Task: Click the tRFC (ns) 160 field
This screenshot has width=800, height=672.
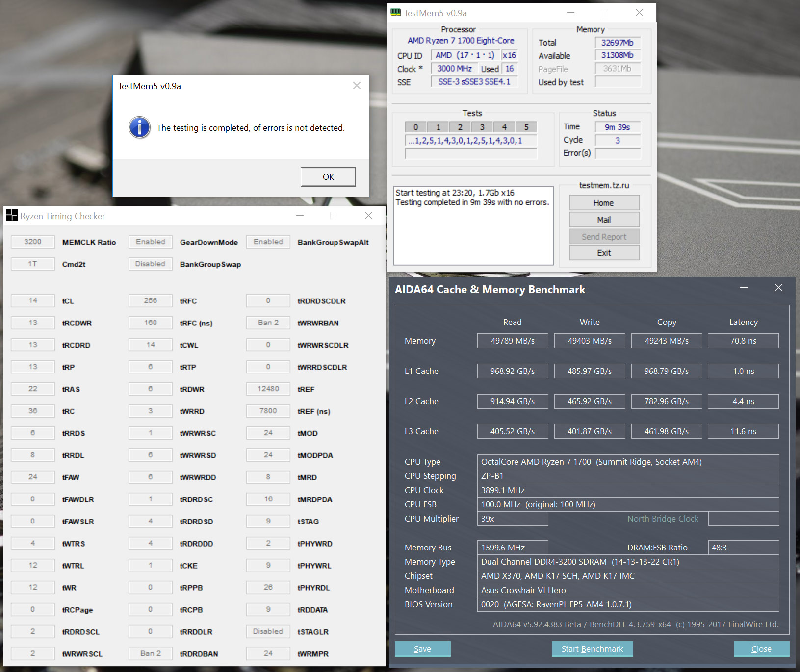Action: coord(151,323)
